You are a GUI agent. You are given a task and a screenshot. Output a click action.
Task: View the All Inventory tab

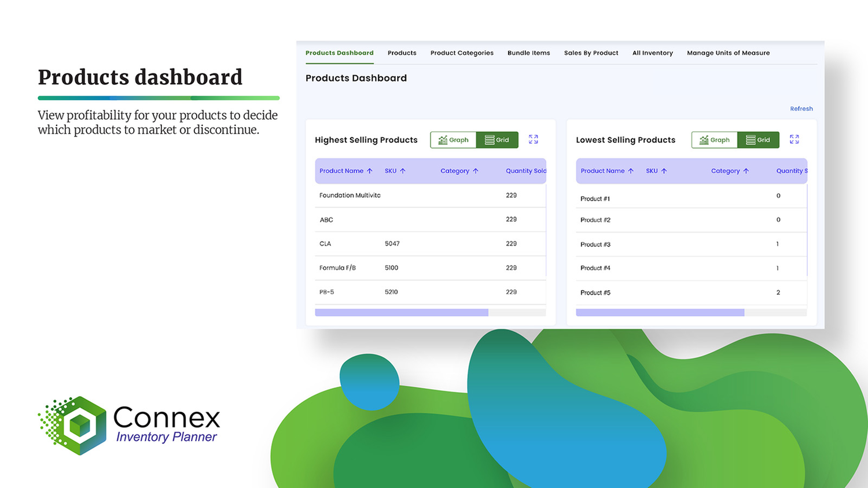point(653,53)
